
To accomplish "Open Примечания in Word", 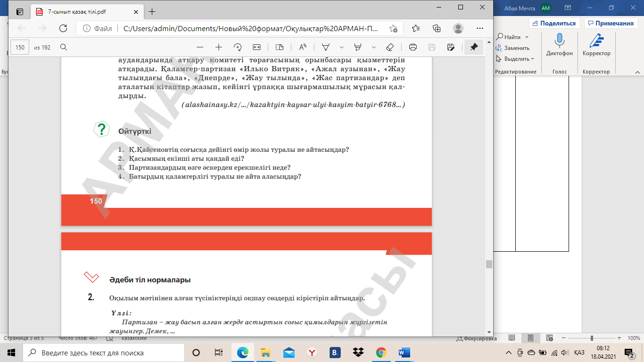I will click(x=611, y=23).
